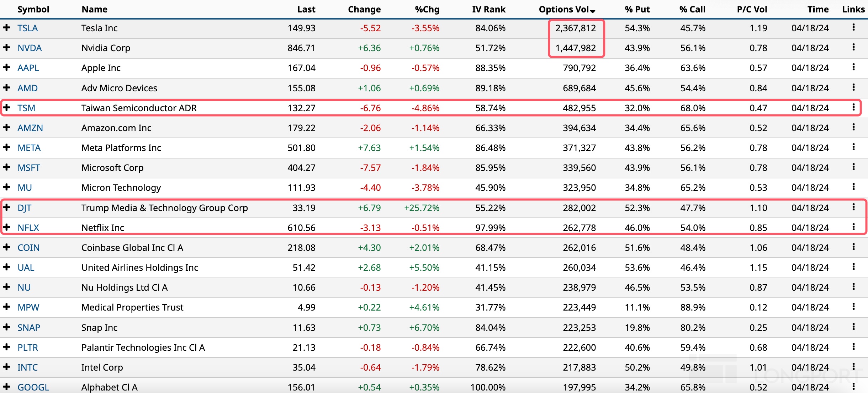Open the three-dot menu for the DJT row
The width and height of the screenshot is (868, 393).
coord(853,207)
